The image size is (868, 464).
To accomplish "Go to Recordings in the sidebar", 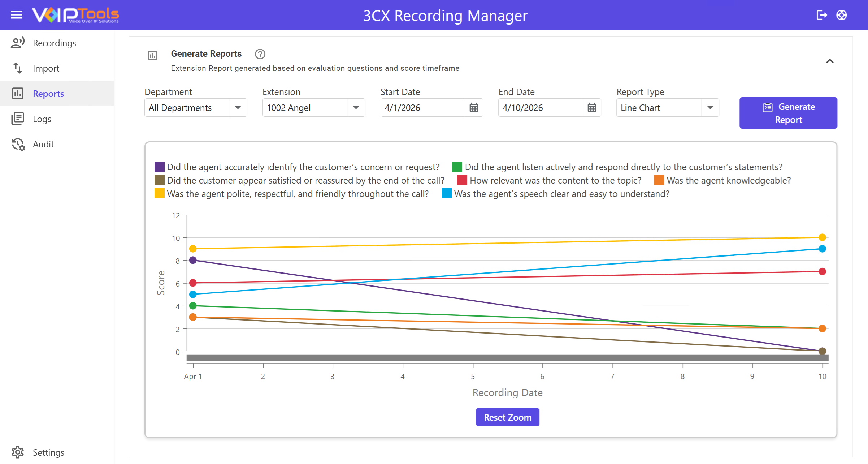I will click(54, 43).
